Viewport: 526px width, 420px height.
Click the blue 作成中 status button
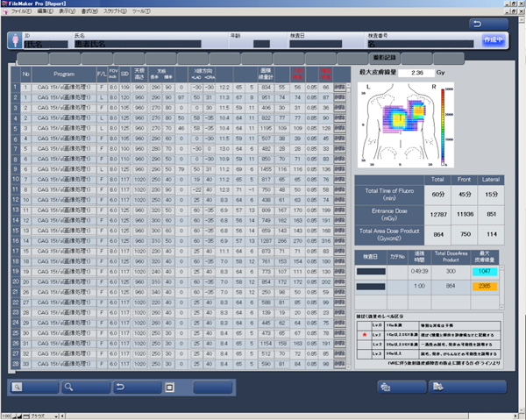[493, 41]
